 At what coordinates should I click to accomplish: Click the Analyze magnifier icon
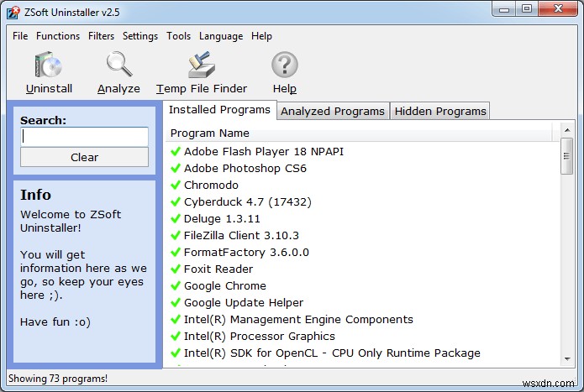pos(118,64)
